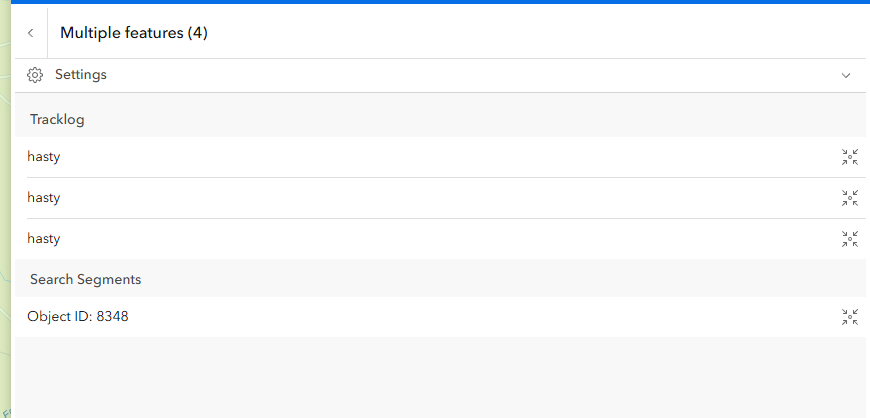The height and width of the screenshot is (418, 870).
Task: Zoom to the second hasty tracklog
Action: point(850,198)
